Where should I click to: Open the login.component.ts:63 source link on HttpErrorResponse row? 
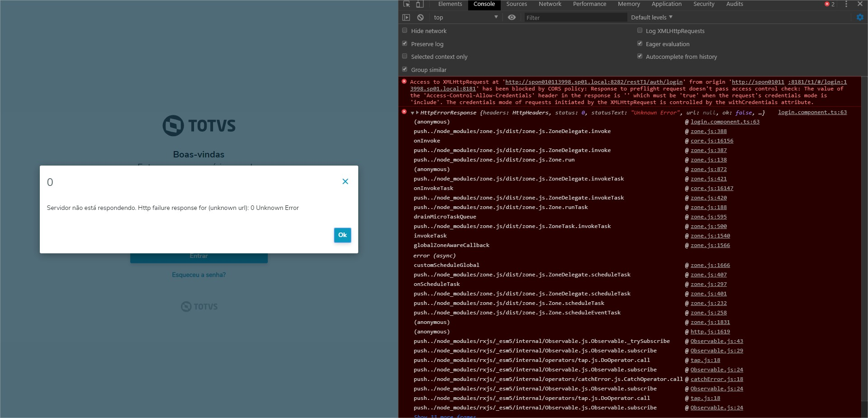click(x=812, y=112)
